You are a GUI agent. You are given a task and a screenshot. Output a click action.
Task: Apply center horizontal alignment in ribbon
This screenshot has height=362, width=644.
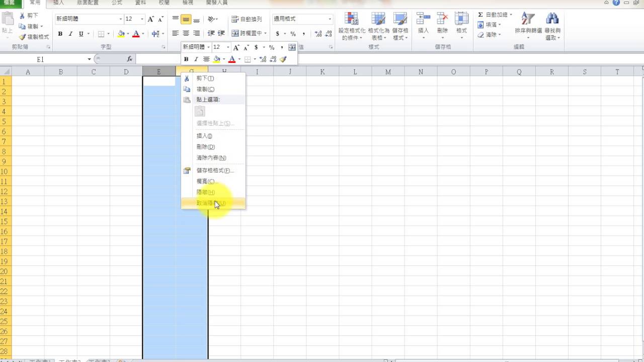pyautogui.click(x=186, y=34)
